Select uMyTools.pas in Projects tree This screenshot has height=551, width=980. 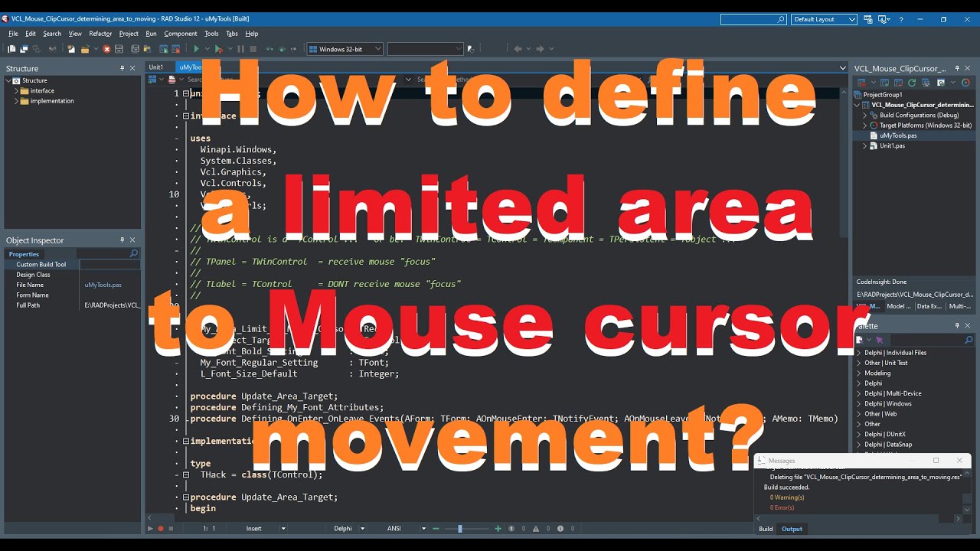[898, 135]
